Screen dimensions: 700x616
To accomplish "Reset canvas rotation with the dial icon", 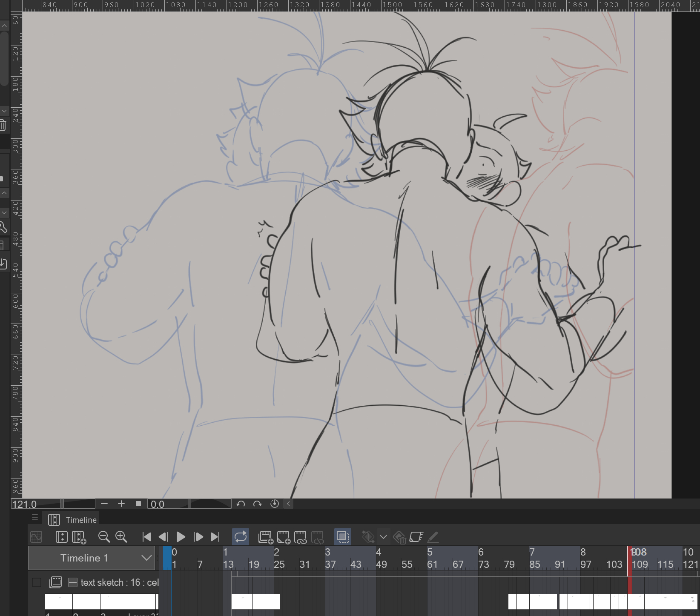I will tap(275, 504).
